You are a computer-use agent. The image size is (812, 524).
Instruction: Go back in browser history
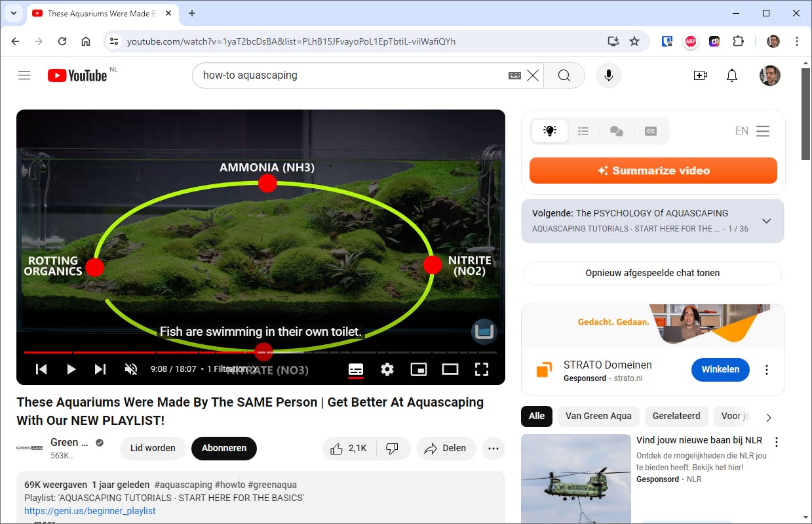tap(15, 41)
